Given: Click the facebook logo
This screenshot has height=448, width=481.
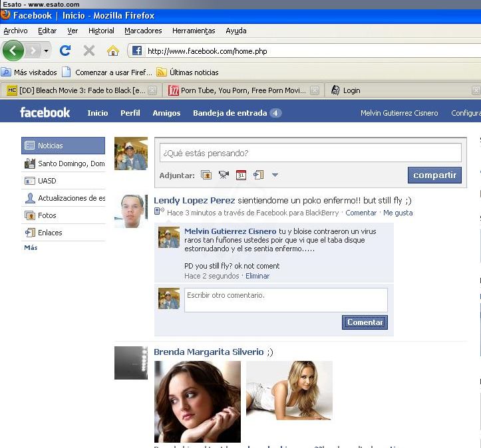Looking at the screenshot, I should coord(45,112).
